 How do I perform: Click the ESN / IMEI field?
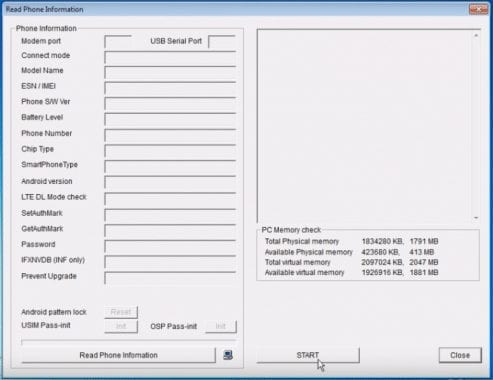click(170, 88)
